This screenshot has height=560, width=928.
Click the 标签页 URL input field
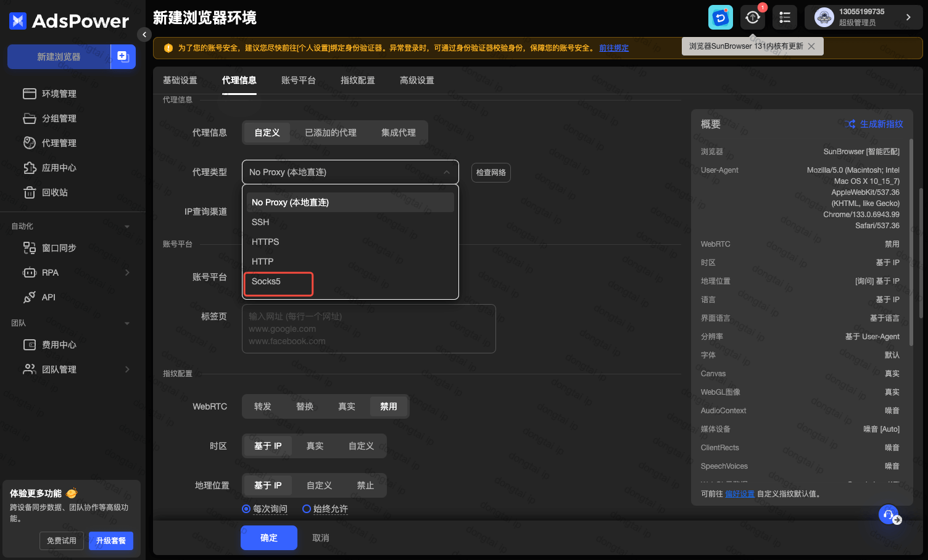point(368,329)
